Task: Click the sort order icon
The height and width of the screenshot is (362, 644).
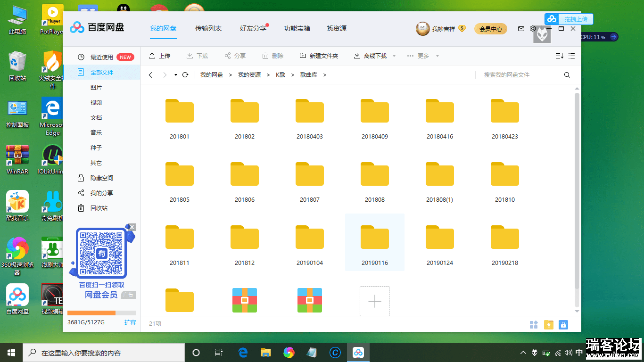Action: coord(559,56)
